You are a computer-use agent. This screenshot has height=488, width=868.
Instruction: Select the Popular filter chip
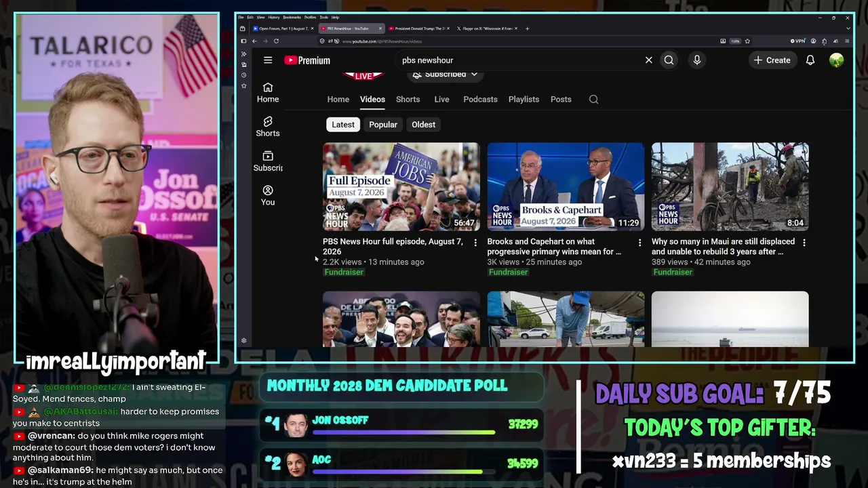tap(383, 125)
